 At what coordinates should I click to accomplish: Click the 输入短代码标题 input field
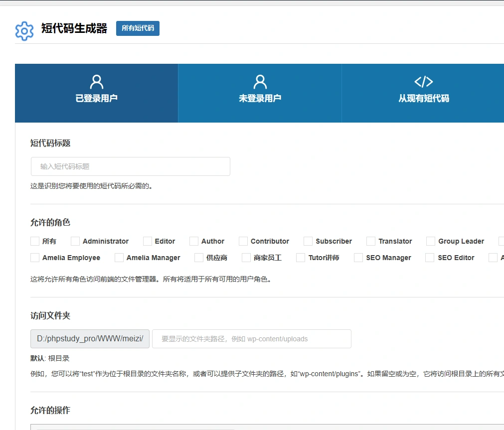click(x=130, y=166)
